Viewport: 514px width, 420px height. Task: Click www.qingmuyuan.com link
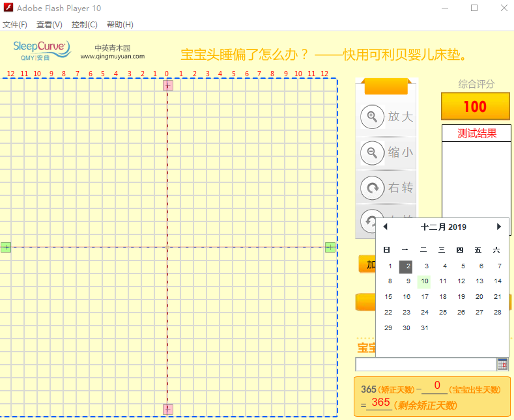click(x=113, y=57)
